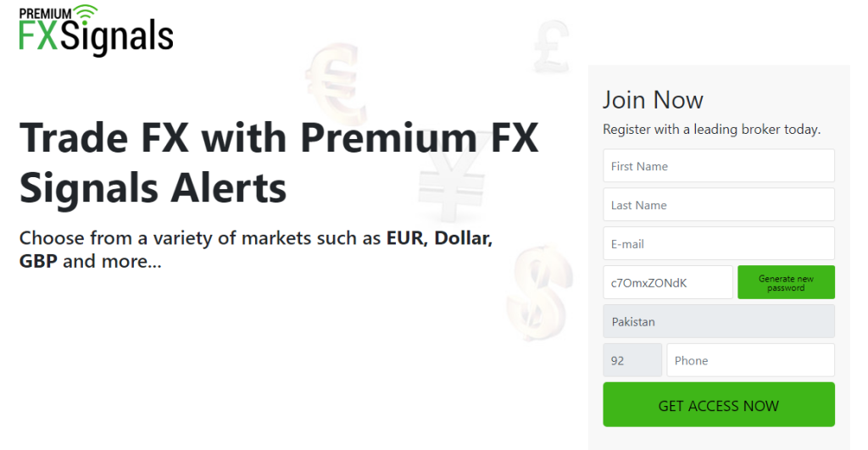Select the Last Name input box
Screen dimensions: 868x450
click(x=718, y=205)
